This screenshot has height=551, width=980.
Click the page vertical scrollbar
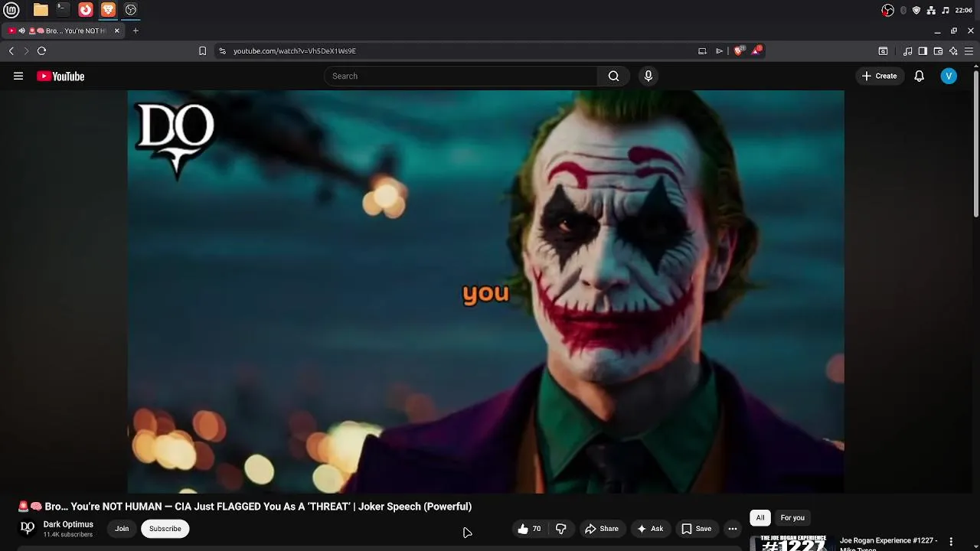pos(976,142)
